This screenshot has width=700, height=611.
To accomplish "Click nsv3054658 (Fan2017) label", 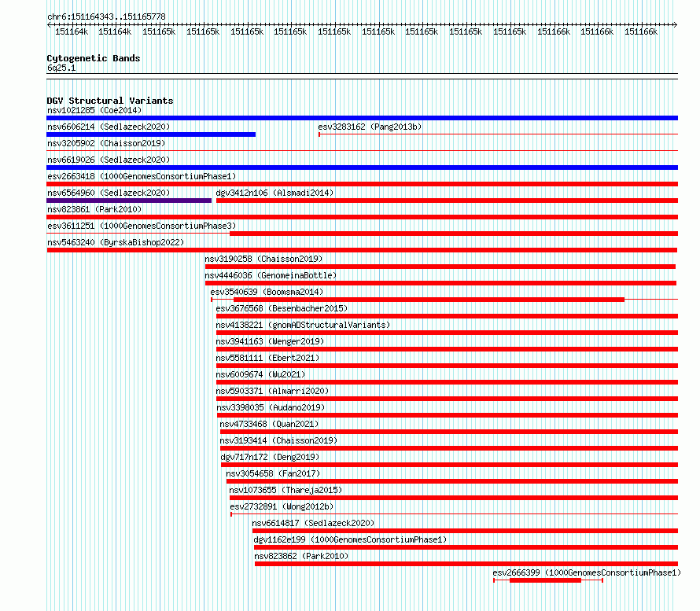I will pyautogui.click(x=273, y=473).
